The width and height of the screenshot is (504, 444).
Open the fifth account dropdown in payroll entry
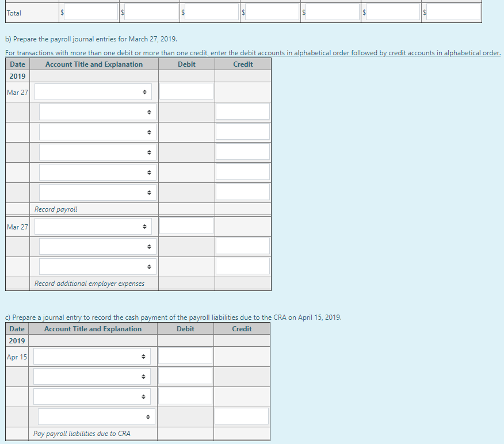pos(98,172)
